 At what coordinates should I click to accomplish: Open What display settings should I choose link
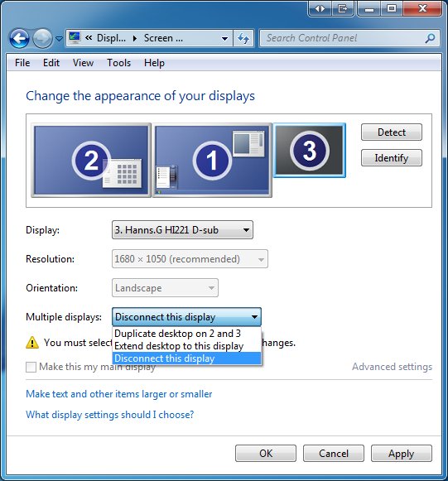110,415
